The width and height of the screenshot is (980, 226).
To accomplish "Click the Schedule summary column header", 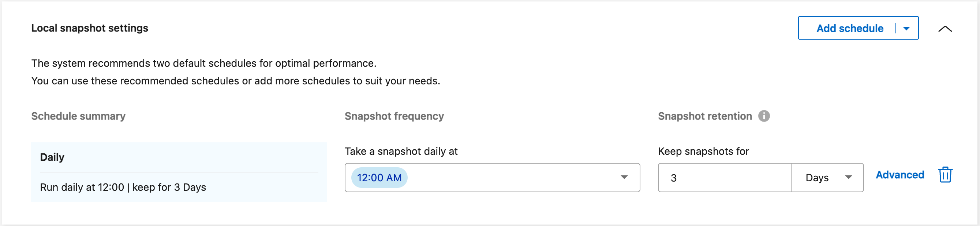I will point(78,116).
